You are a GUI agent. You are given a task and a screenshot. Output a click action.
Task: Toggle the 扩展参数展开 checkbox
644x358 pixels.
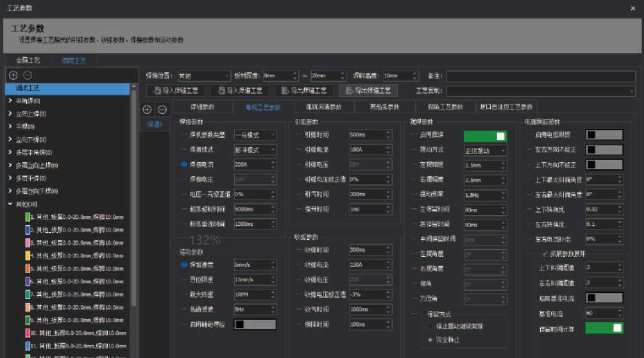[545, 254]
